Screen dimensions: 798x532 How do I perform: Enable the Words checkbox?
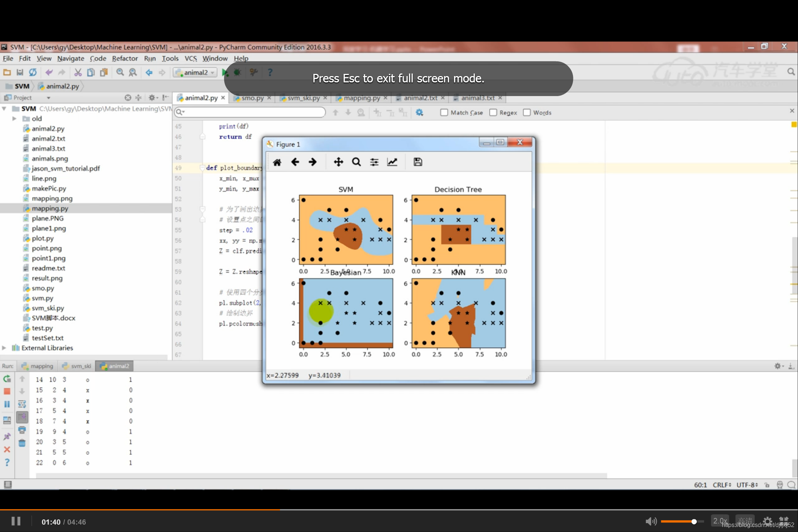(x=526, y=112)
